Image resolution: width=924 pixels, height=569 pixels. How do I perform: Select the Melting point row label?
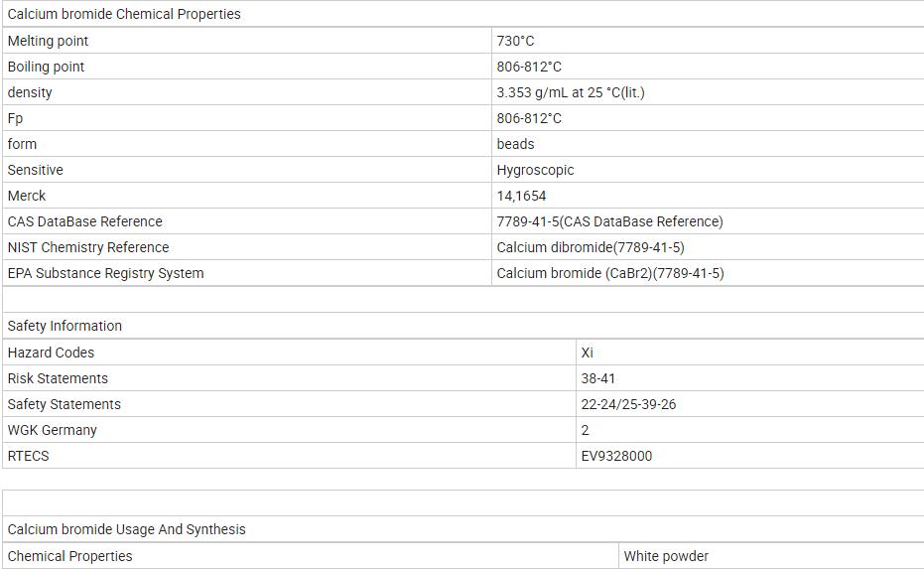48,41
